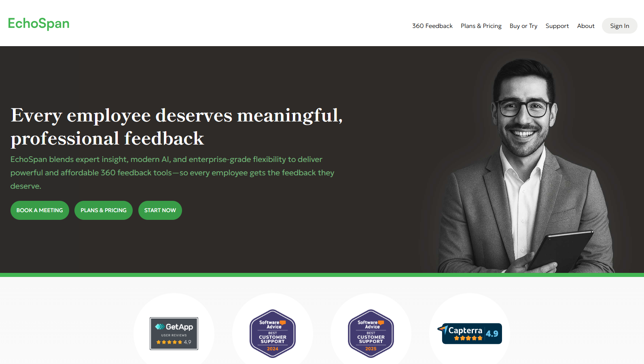Open the 360 Feedback menu
644x364 pixels.
pyautogui.click(x=432, y=26)
